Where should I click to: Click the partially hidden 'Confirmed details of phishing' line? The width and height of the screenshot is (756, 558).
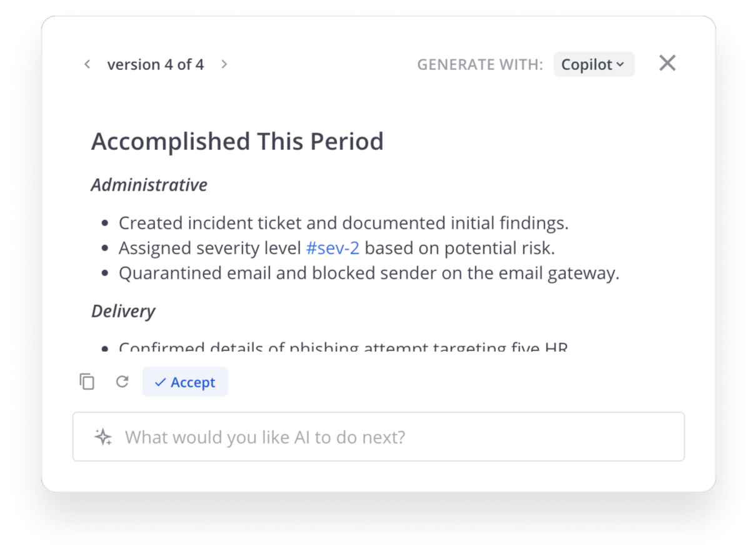(x=343, y=346)
